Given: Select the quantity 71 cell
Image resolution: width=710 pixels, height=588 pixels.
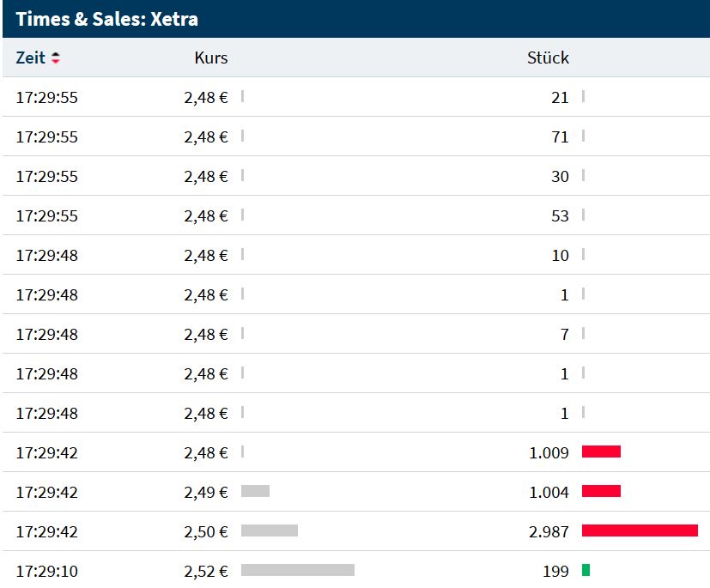Looking at the screenshot, I should 560,136.
